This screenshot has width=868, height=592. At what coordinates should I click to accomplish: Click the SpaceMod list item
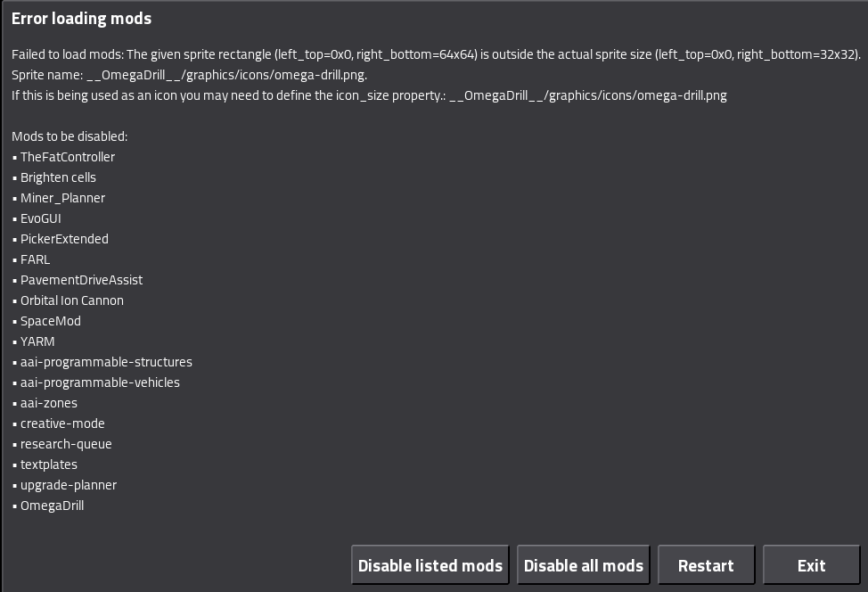tap(51, 321)
